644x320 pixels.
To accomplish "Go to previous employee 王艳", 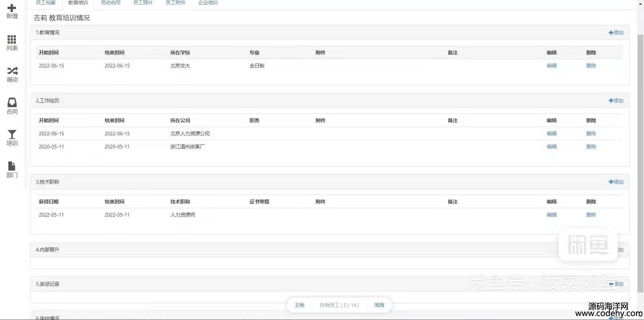I will click(299, 305).
